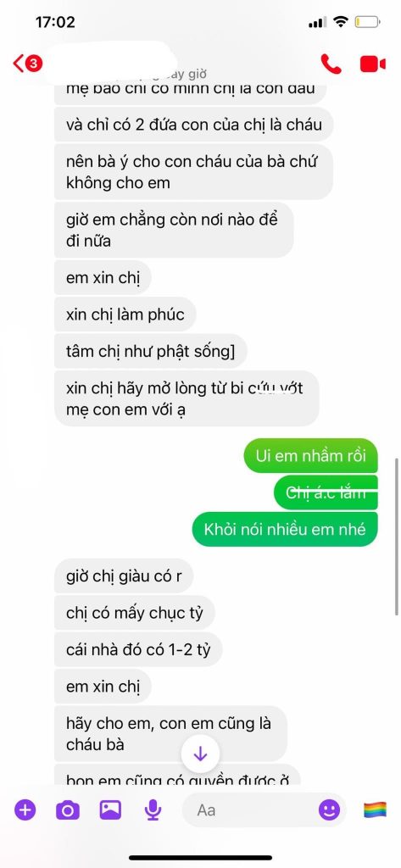Tap the "tâm chị như phật sống]" message
The width and height of the screenshot is (401, 868).
[x=151, y=351]
